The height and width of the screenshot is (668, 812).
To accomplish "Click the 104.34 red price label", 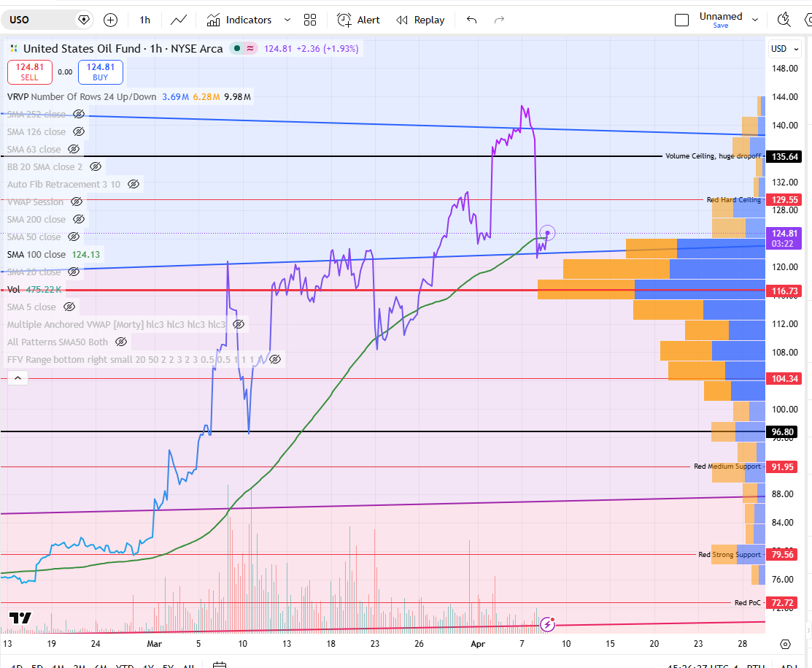I will [784, 379].
